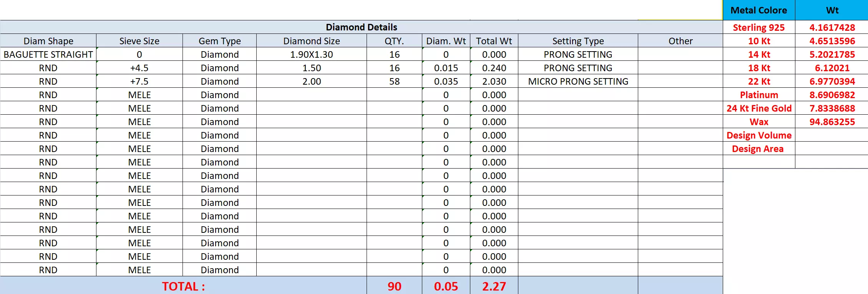Select the Wax cell

[x=759, y=122]
